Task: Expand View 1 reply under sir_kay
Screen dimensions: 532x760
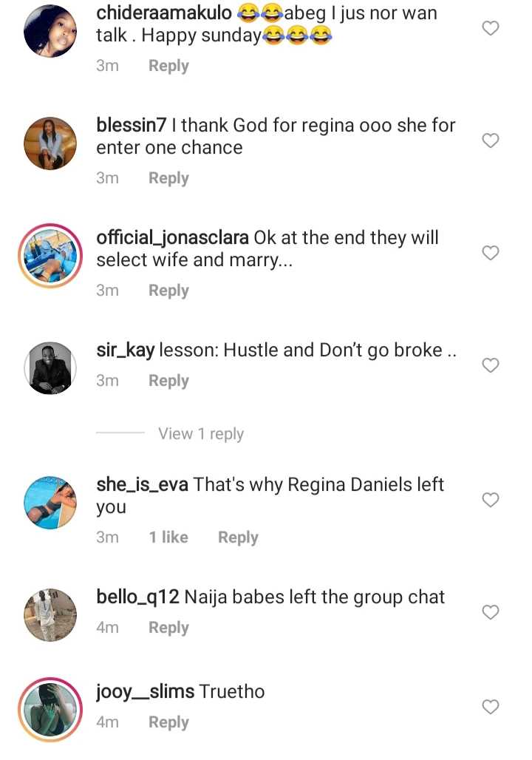Action: [200, 434]
